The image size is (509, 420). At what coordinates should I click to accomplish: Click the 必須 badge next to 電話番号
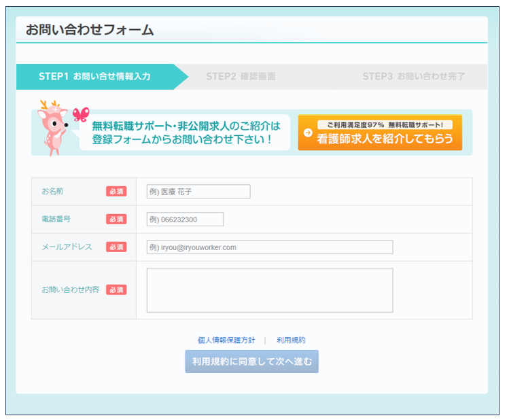click(116, 220)
